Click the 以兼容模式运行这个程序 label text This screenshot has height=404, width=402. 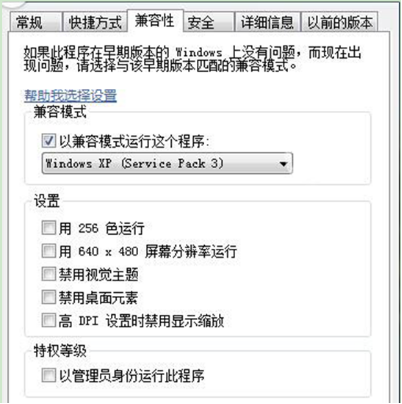[135, 141]
